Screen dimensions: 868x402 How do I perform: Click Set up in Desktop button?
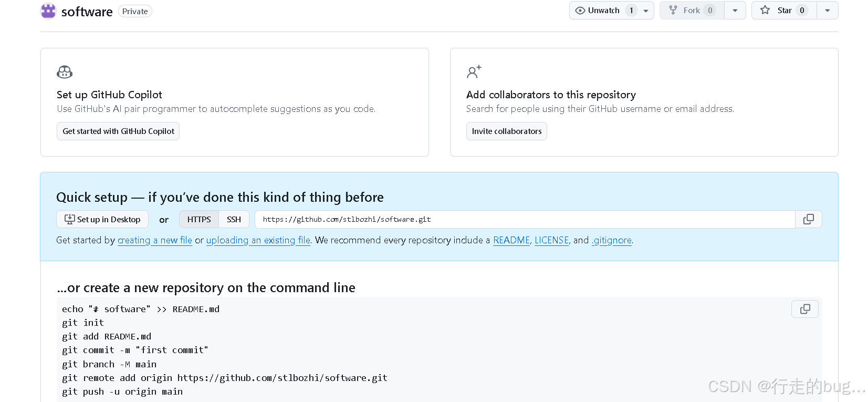coord(102,220)
